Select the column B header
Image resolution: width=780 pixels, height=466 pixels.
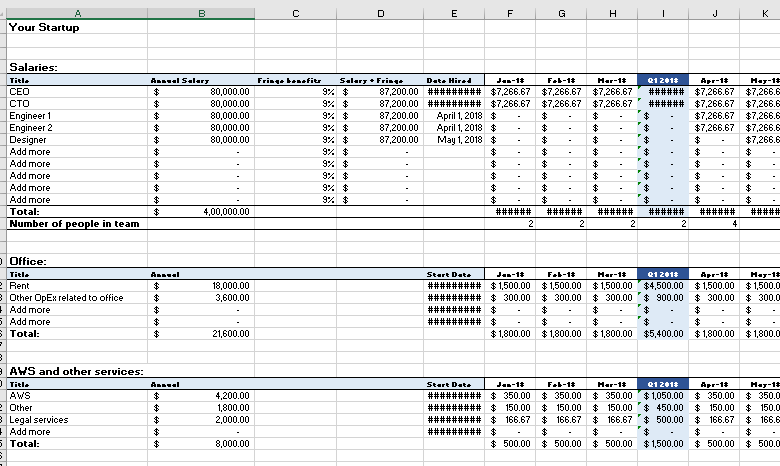pos(201,13)
